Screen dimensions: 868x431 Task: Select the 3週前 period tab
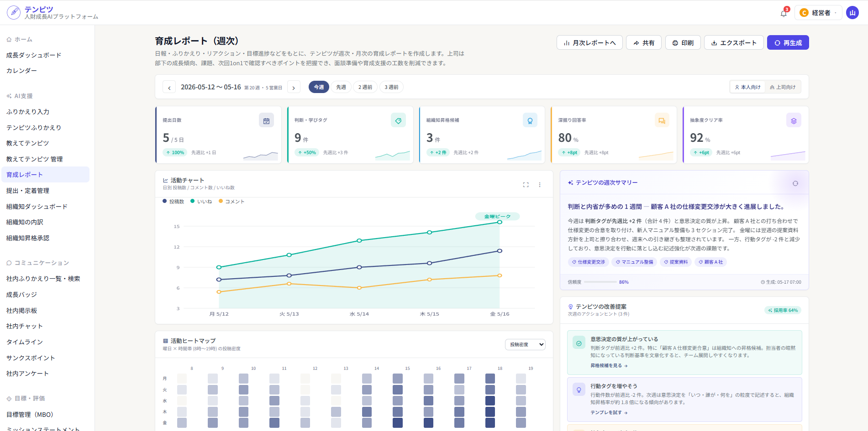click(391, 87)
